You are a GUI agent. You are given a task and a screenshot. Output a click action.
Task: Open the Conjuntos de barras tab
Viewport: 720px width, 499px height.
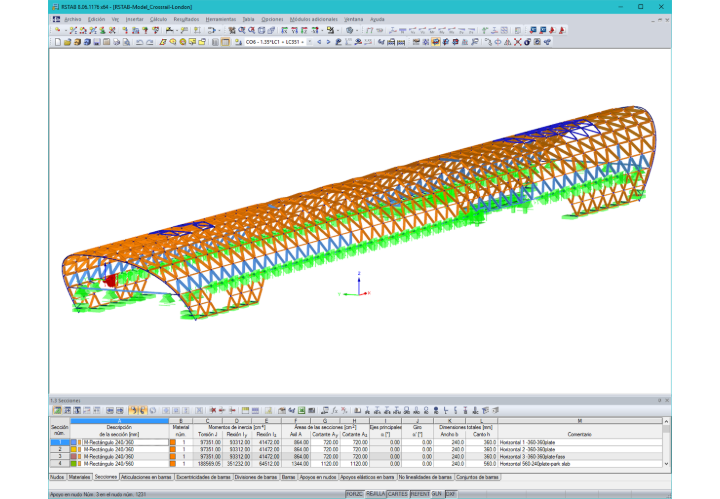coord(477,477)
